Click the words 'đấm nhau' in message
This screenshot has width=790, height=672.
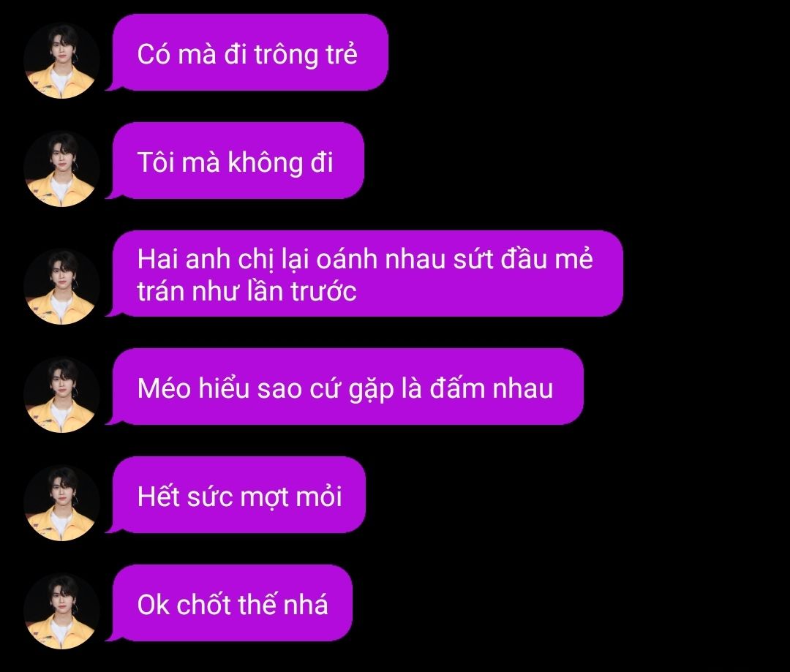492,388
